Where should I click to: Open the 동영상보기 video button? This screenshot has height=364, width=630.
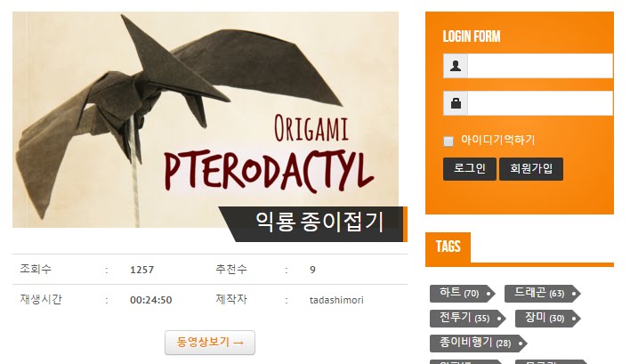click(x=210, y=343)
